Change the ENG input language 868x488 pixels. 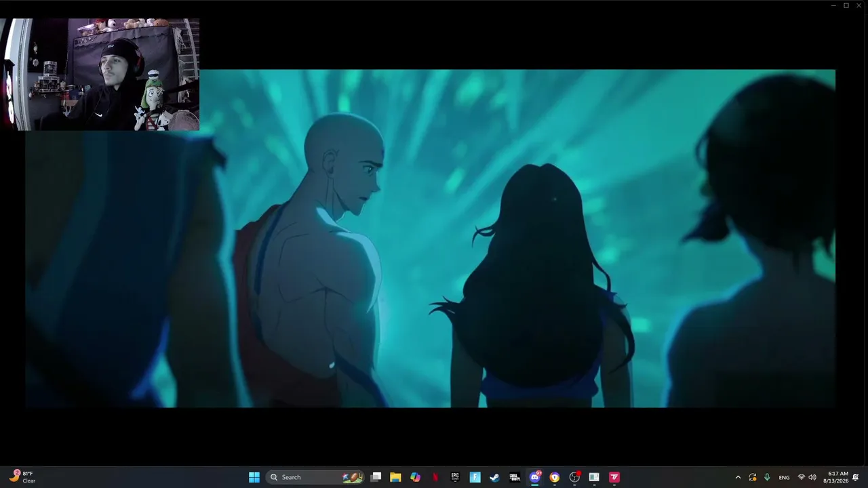pos(784,477)
